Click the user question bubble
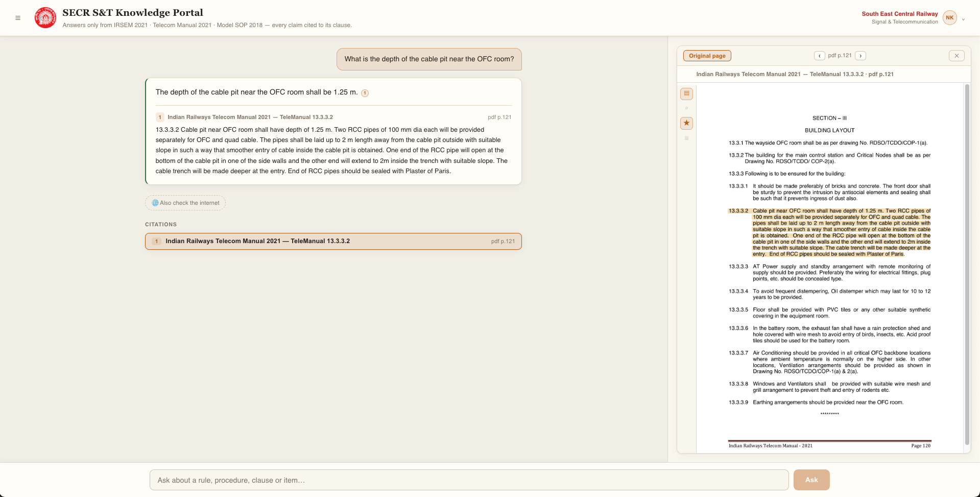 pyautogui.click(x=429, y=59)
